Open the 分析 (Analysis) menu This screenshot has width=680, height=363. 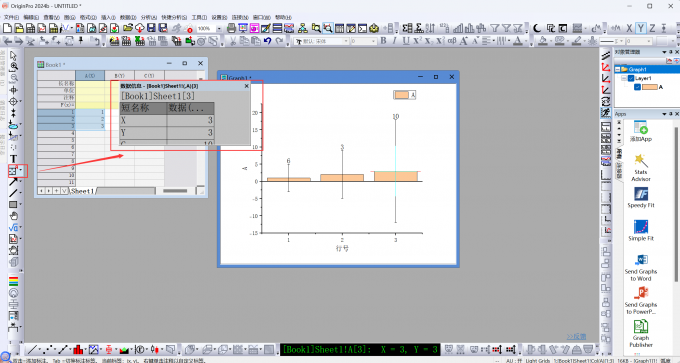[149, 17]
